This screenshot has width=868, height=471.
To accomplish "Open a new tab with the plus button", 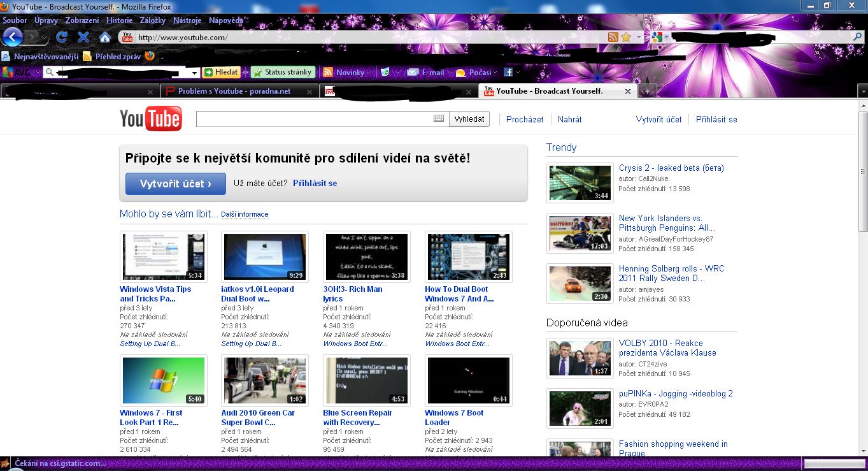I will tap(647, 91).
